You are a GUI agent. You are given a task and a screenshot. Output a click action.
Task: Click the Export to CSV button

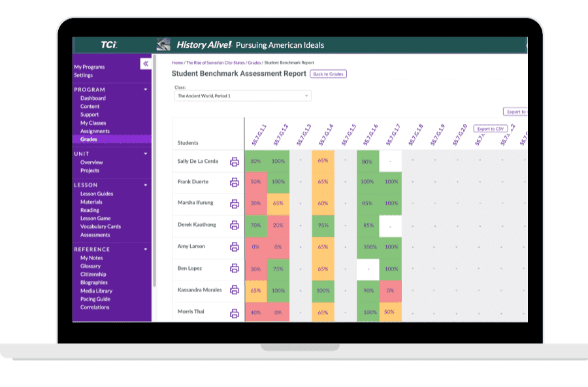coord(491,129)
